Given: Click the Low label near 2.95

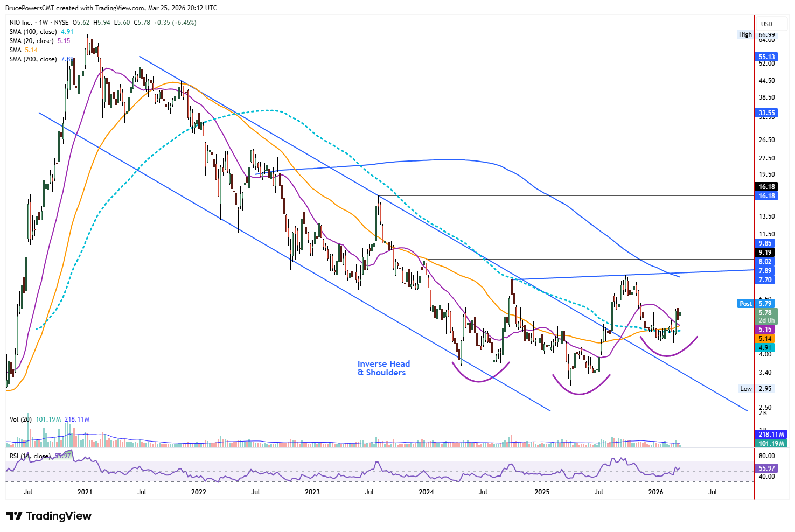Looking at the screenshot, I should [x=746, y=389].
